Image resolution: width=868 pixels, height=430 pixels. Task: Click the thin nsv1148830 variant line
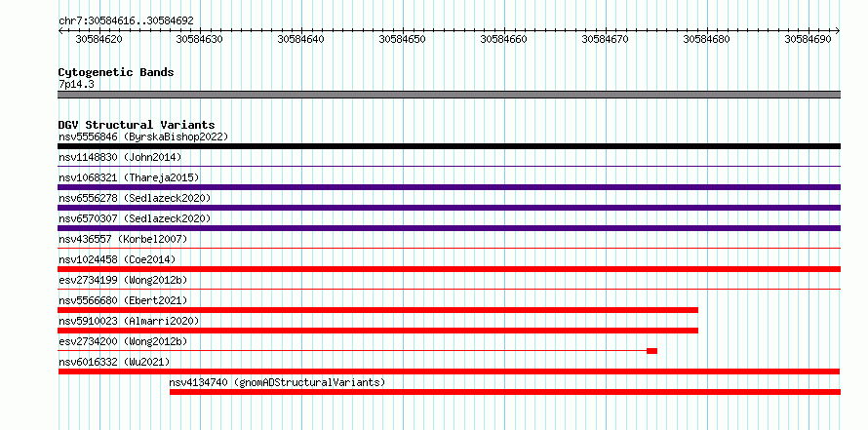449,166
